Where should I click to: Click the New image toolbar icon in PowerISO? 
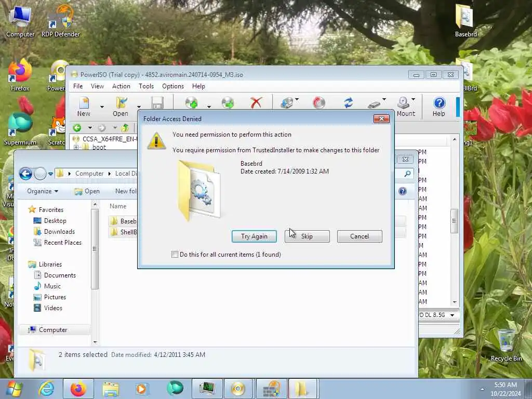point(84,103)
